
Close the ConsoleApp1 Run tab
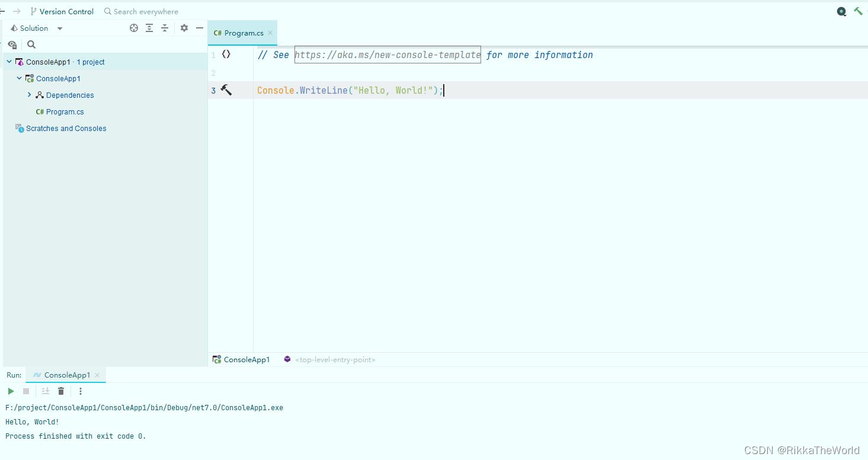(x=98, y=375)
